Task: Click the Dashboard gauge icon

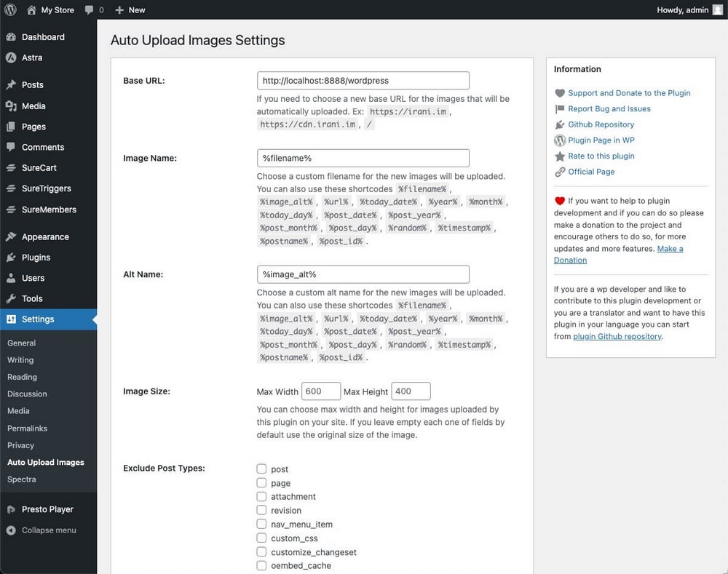Action: tap(11, 37)
